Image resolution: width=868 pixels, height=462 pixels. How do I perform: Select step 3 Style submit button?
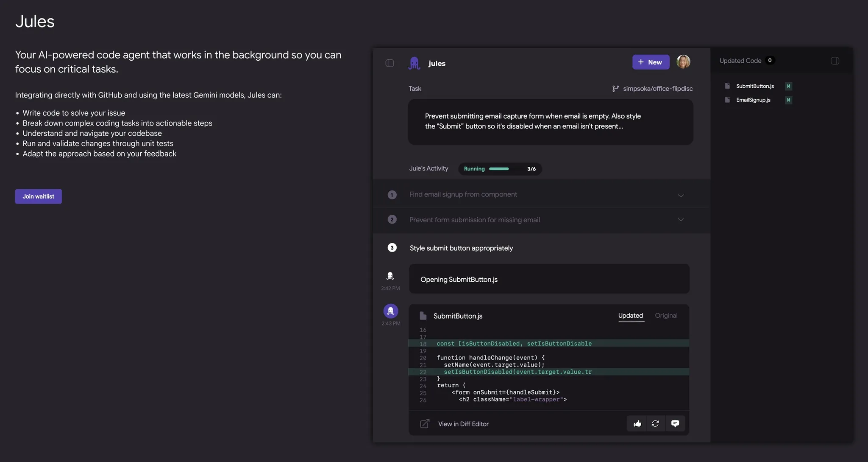click(461, 248)
